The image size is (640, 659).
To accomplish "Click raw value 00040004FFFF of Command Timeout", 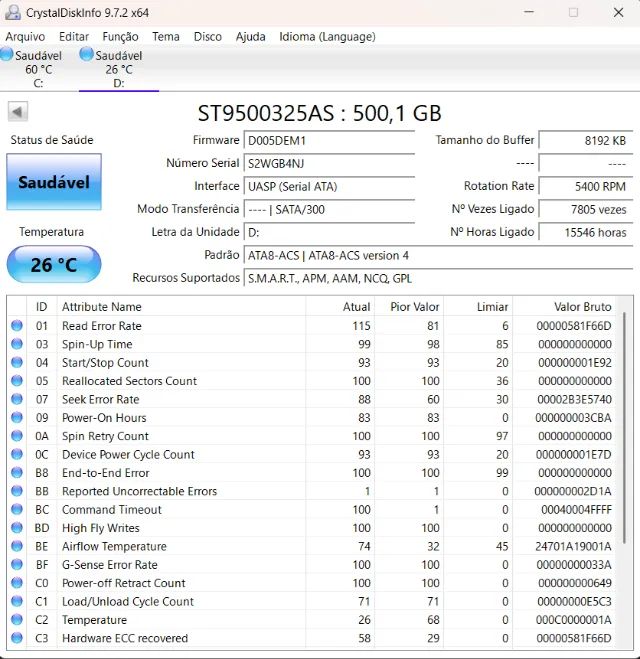I will click(576, 509).
